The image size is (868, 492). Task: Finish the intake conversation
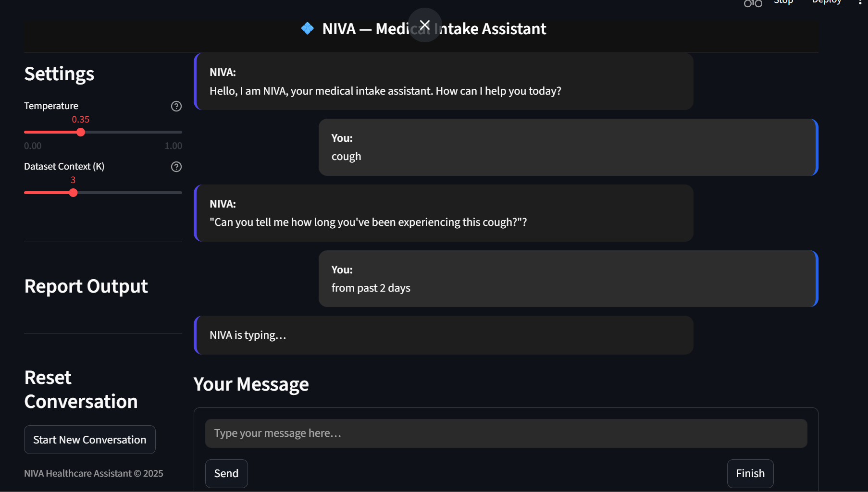coord(750,473)
